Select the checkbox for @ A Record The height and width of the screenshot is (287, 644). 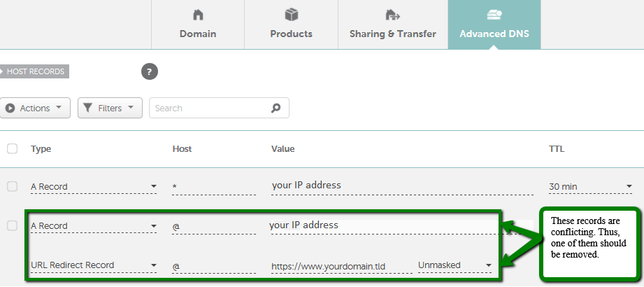pos(12,225)
